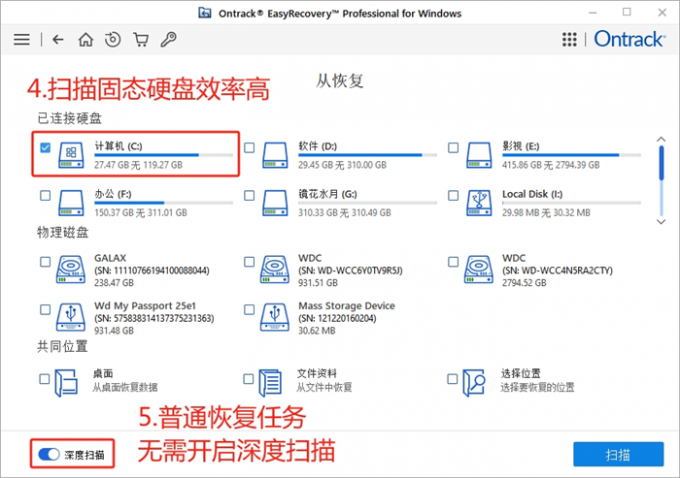
Task: Click the GALAX physical disk icon
Action: pyautogui.click(x=72, y=268)
